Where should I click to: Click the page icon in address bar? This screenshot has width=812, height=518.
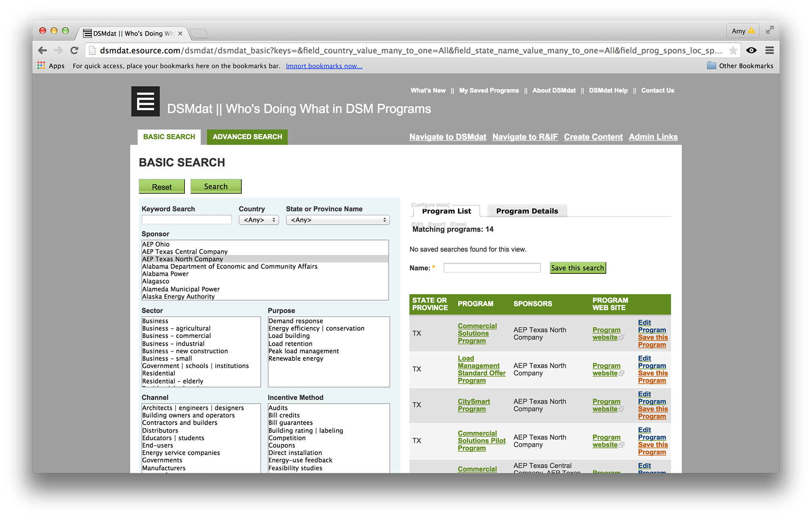(93, 51)
